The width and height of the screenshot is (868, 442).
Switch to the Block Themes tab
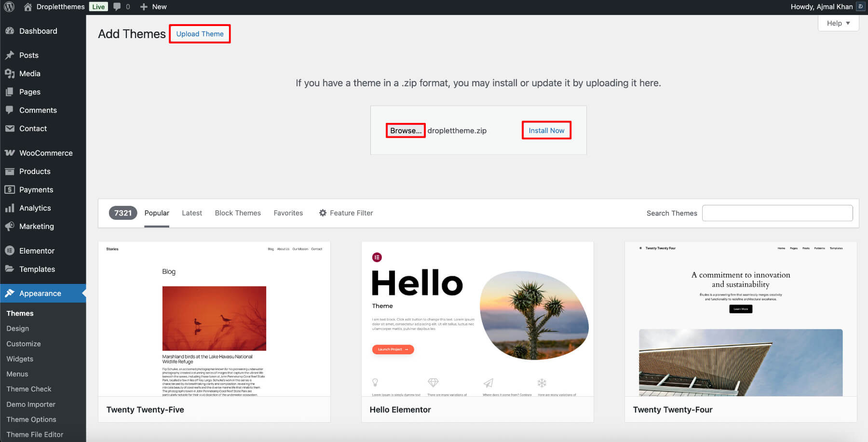238,213
